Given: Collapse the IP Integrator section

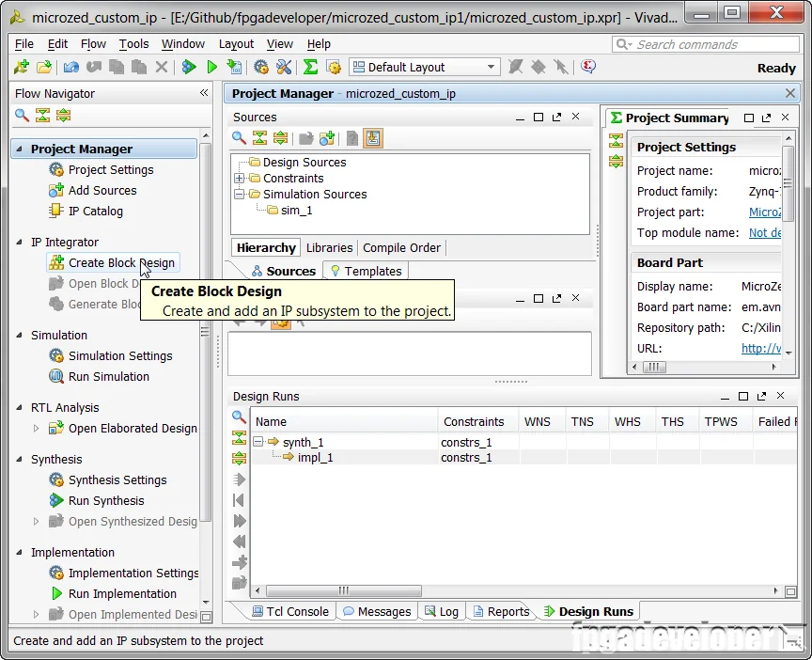Looking at the screenshot, I should pyautogui.click(x=19, y=242).
